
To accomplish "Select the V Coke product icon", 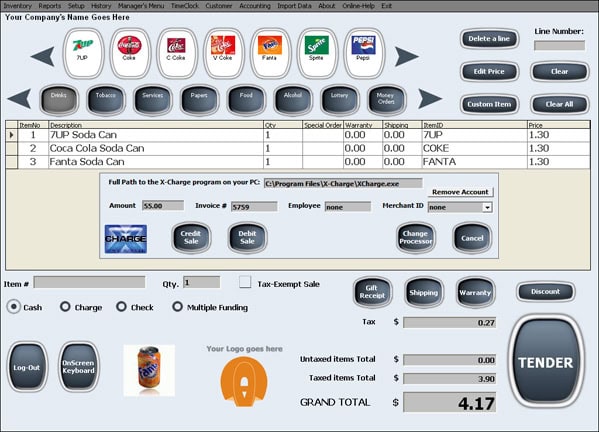I will pyautogui.click(x=223, y=53).
